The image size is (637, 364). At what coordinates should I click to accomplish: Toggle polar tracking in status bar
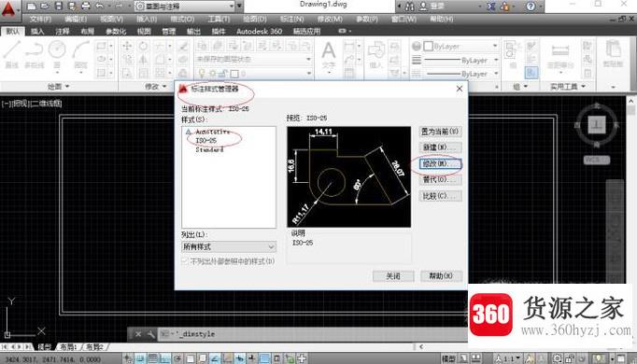click(177, 358)
